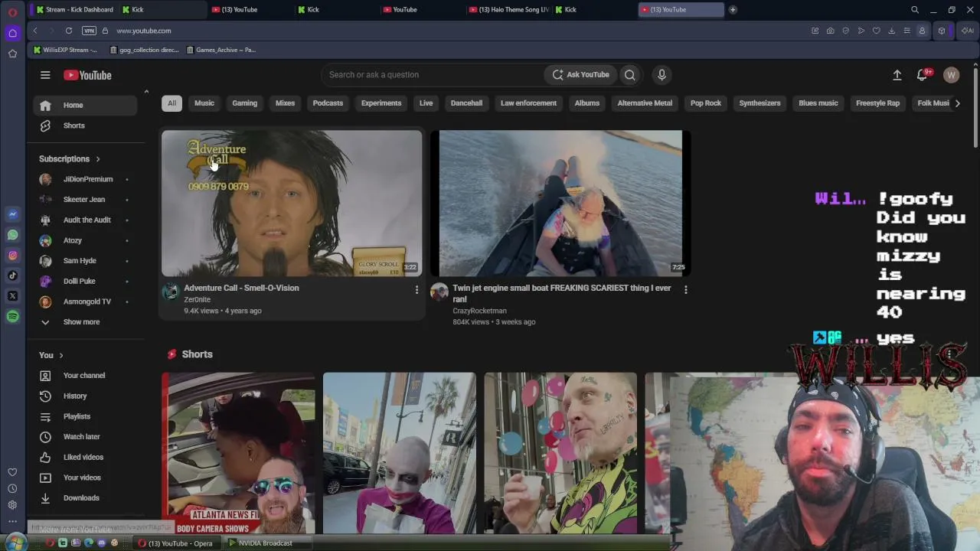Select the Alternative Metal chip
The width and height of the screenshot is (980, 551).
[x=645, y=103]
